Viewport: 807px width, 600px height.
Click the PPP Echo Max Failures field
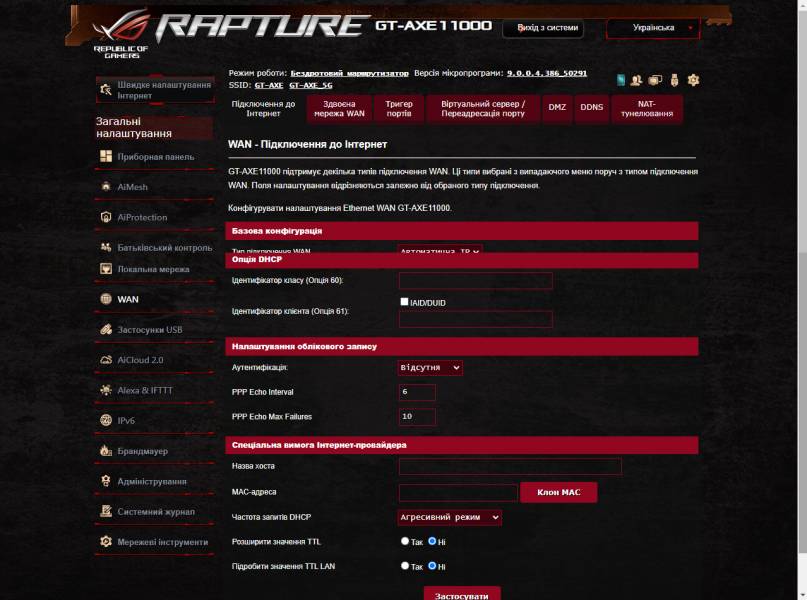click(417, 417)
